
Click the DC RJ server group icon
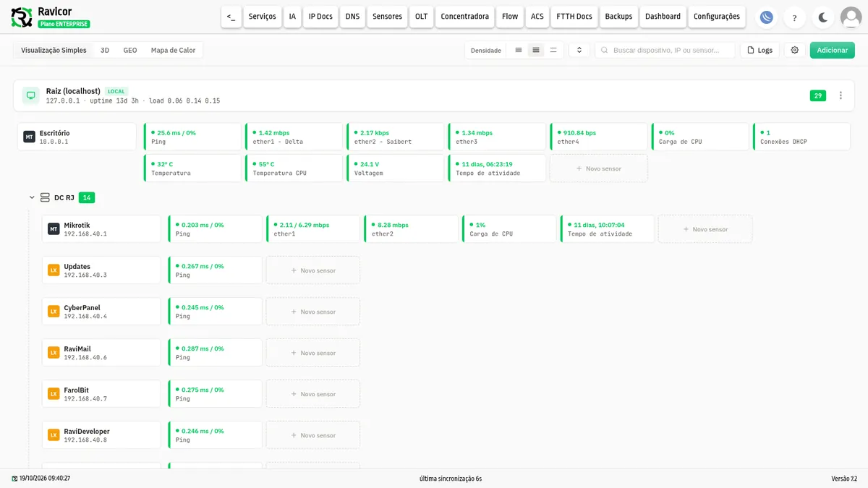(45, 197)
